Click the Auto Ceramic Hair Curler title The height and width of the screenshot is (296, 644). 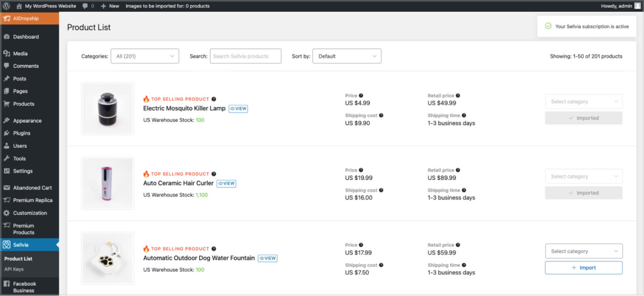coord(178,183)
